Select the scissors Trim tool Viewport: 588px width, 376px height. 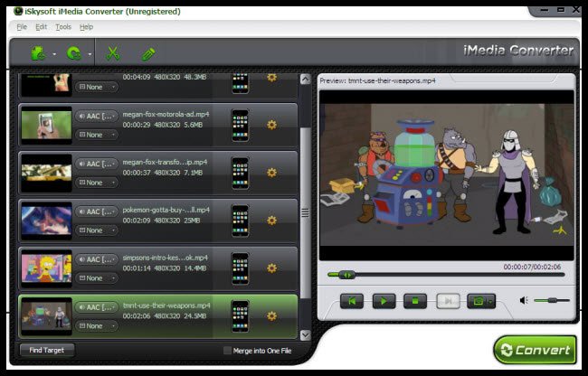click(112, 53)
